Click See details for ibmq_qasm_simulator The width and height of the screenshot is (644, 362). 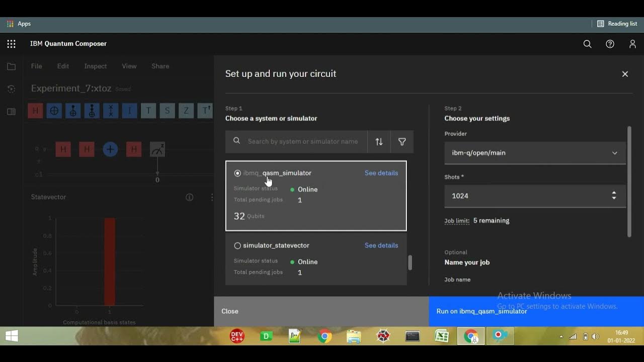tap(381, 173)
